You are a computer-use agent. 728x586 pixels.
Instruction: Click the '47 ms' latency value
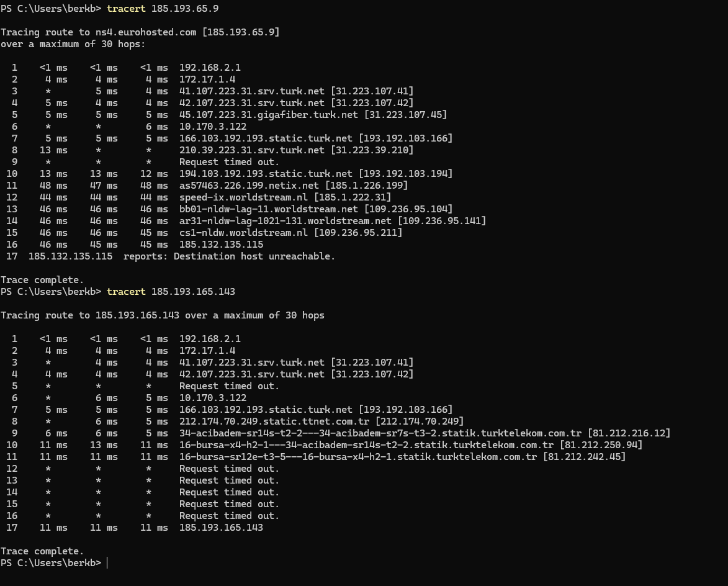click(104, 185)
